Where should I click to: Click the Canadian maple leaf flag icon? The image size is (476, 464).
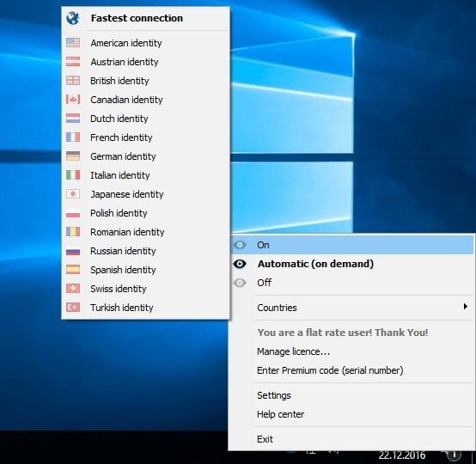pyautogui.click(x=73, y=100)
